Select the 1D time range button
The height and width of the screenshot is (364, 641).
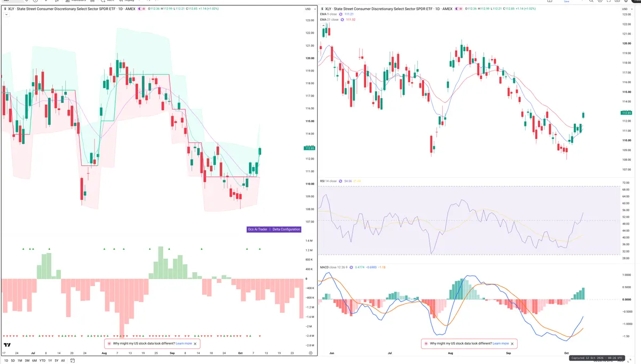pyautogui.click(x=6, y=360)
